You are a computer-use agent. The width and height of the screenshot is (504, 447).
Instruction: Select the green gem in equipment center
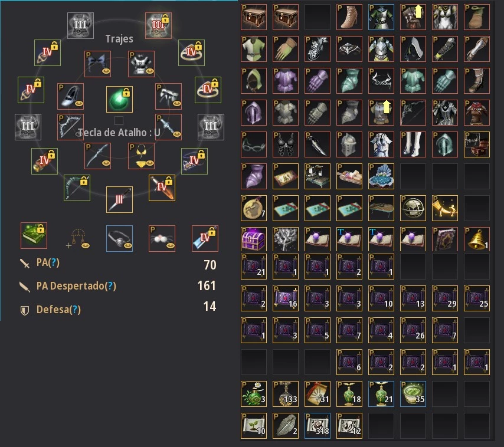point(119,99)
